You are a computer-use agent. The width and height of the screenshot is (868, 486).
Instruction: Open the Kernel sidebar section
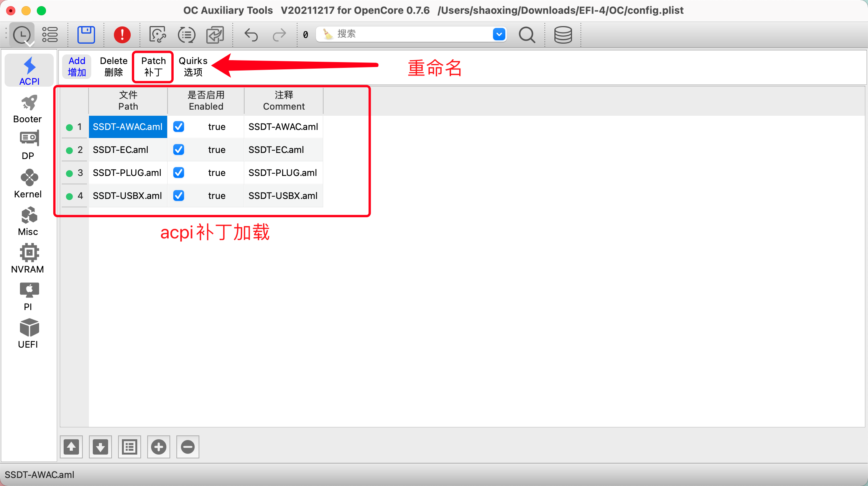click(x=28, y=184)
